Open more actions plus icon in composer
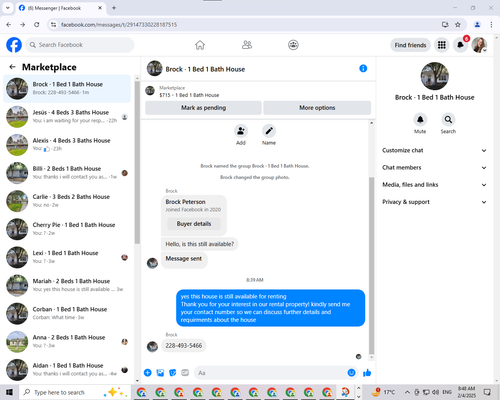The width and height of the screenshot is (500, 400). (x=148, y=373)
